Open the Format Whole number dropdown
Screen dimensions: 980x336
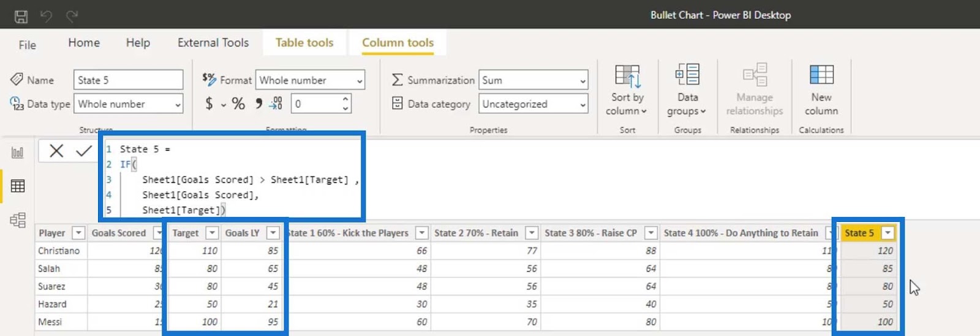(310, 80)
